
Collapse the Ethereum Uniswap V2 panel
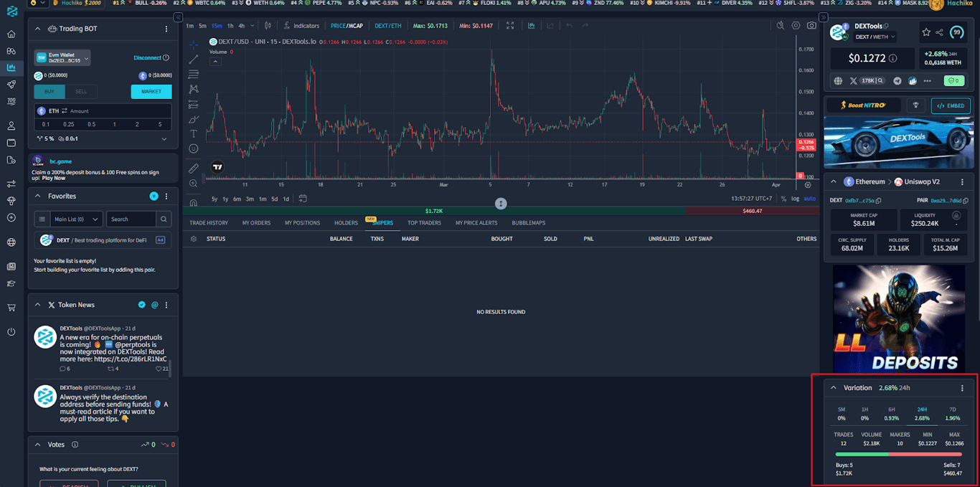click(834, 182)
